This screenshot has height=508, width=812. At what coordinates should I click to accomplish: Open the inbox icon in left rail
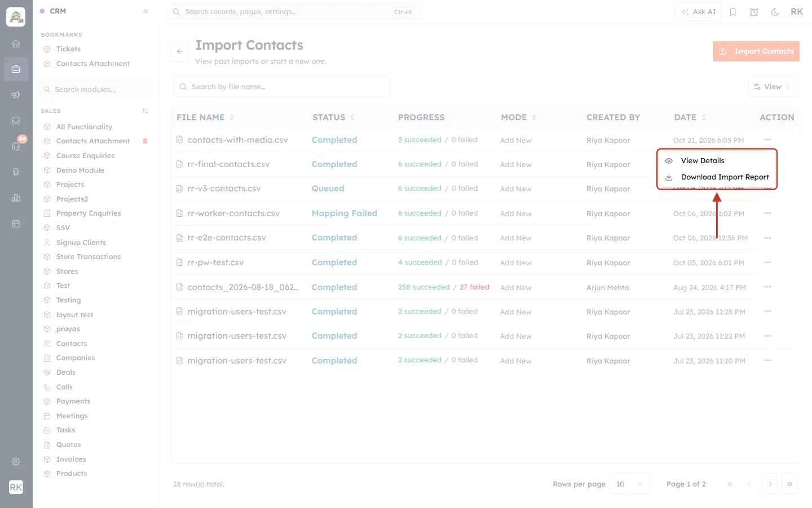click(16, 121)
